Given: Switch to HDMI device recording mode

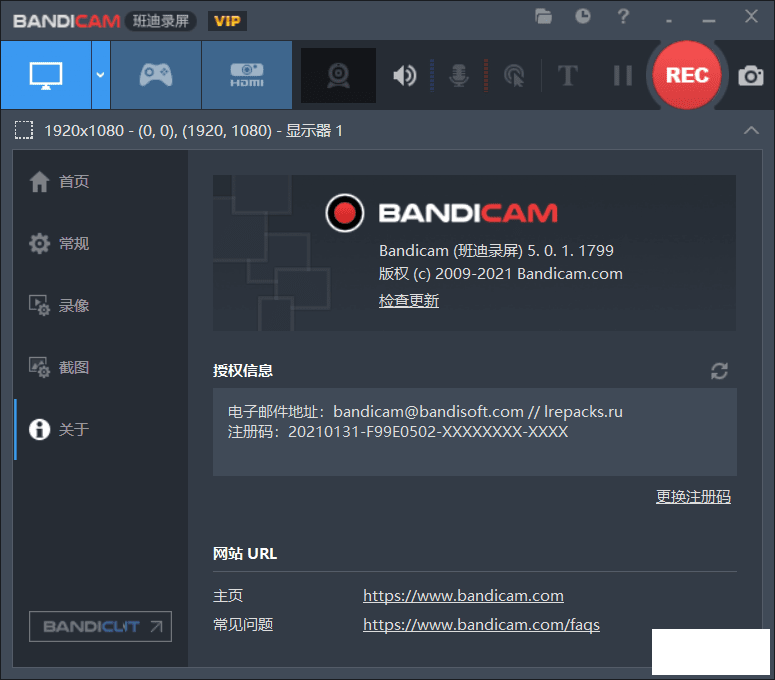Looking at the screenshot, I should pos(247,75).
